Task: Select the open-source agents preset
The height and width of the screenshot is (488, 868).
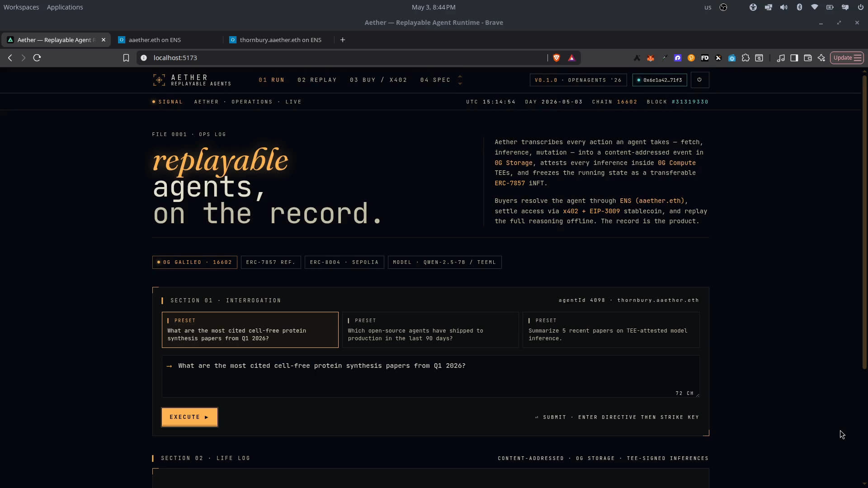Action: [x=430, y=330]
